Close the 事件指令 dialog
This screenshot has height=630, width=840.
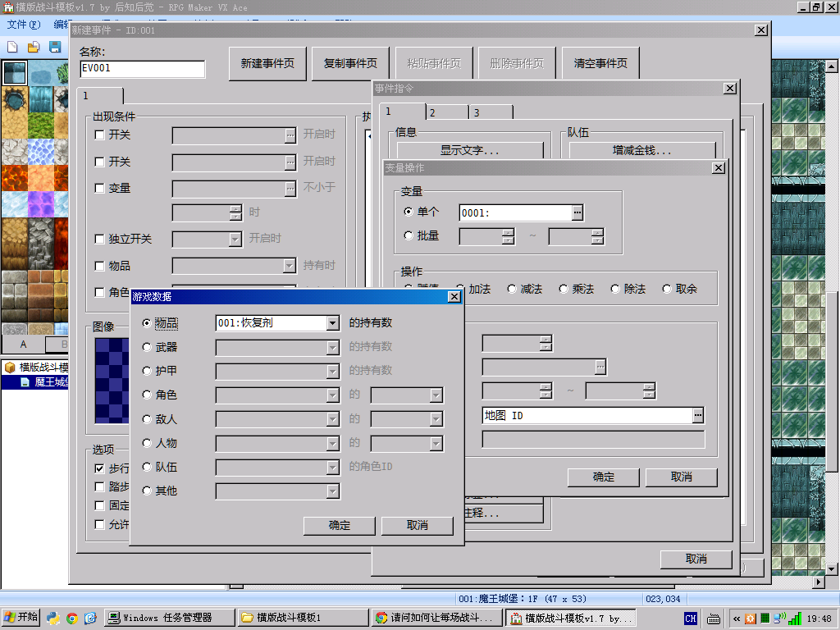click(x=729, y=89)
